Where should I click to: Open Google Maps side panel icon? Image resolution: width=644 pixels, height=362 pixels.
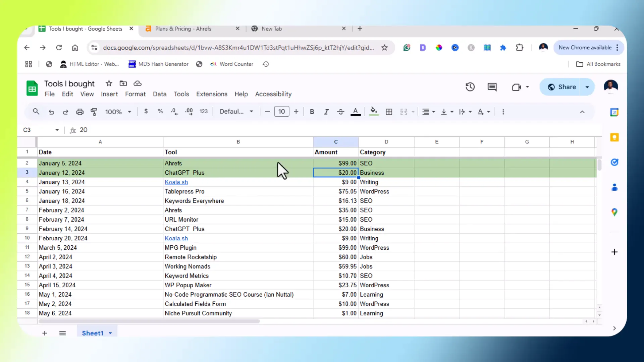click(614, 212)
